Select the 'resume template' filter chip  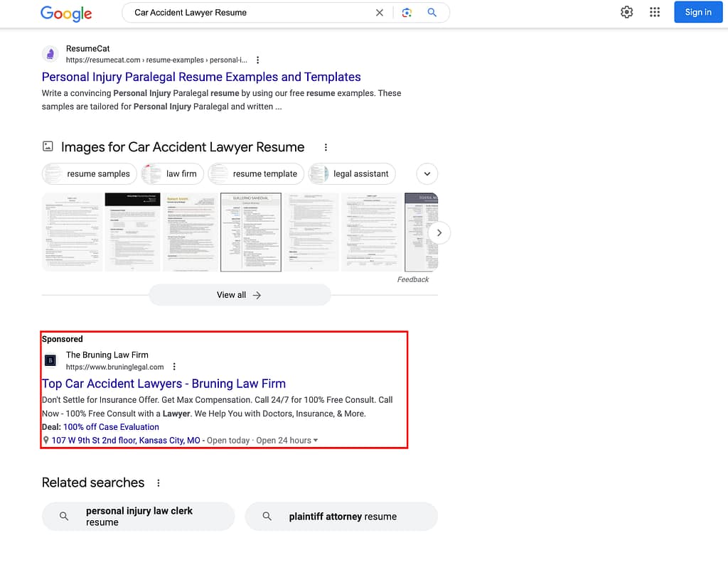click(256, 173)
